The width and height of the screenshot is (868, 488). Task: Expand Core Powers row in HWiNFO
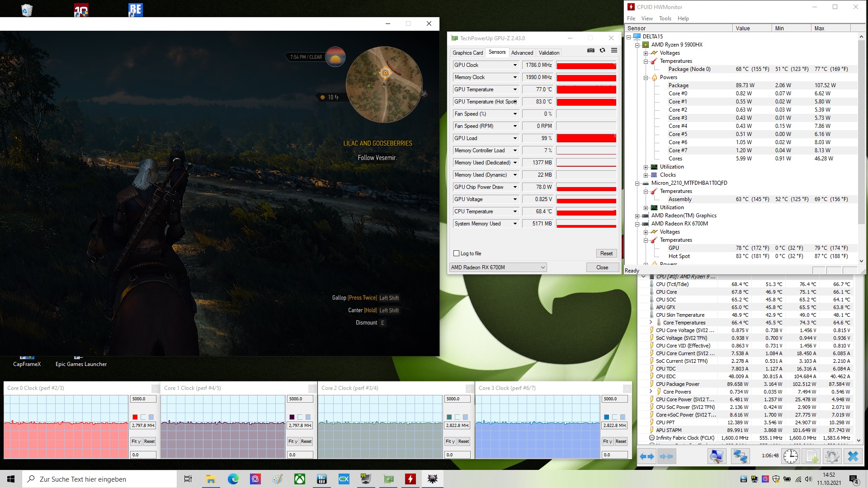click(651, 392)
